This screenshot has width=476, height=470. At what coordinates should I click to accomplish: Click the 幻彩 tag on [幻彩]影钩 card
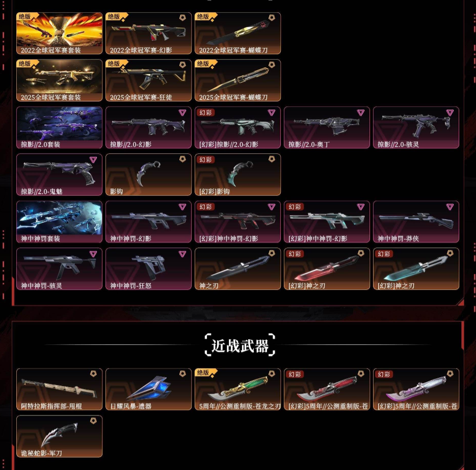point(206,159)
